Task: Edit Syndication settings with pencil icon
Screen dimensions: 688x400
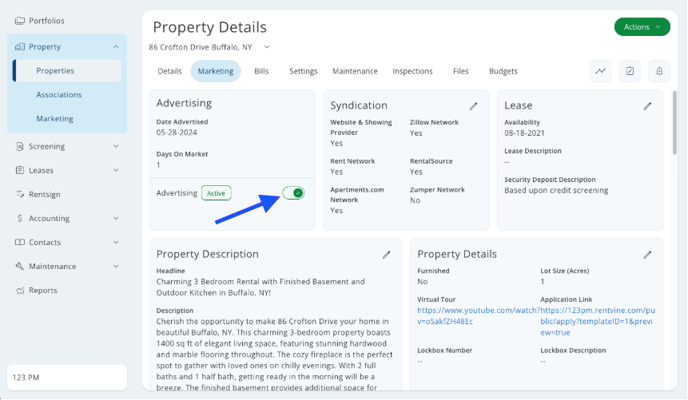Action: [474, 106]
